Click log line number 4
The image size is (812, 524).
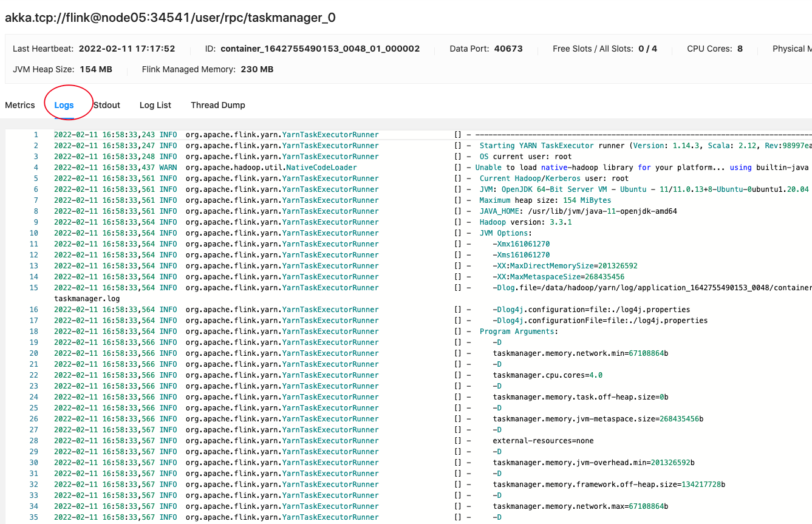tap(36, 168)
